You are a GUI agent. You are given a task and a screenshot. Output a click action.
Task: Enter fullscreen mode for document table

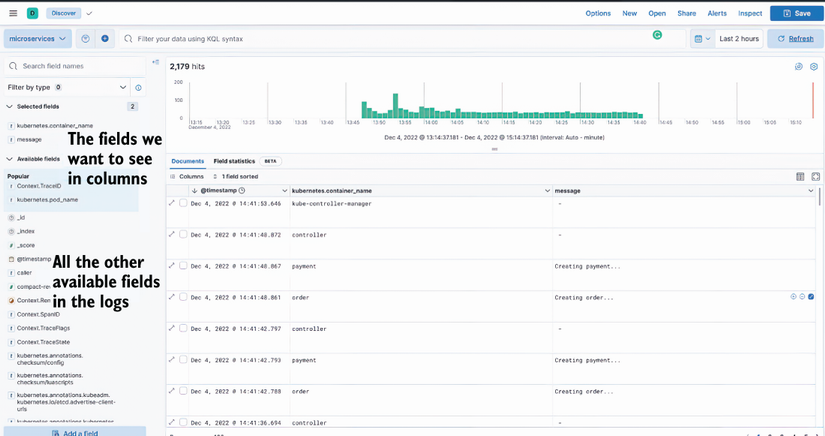point(816,177)
